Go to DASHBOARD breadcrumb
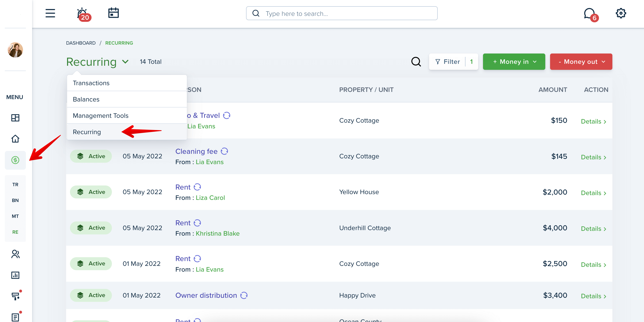 tap(81, 43)
